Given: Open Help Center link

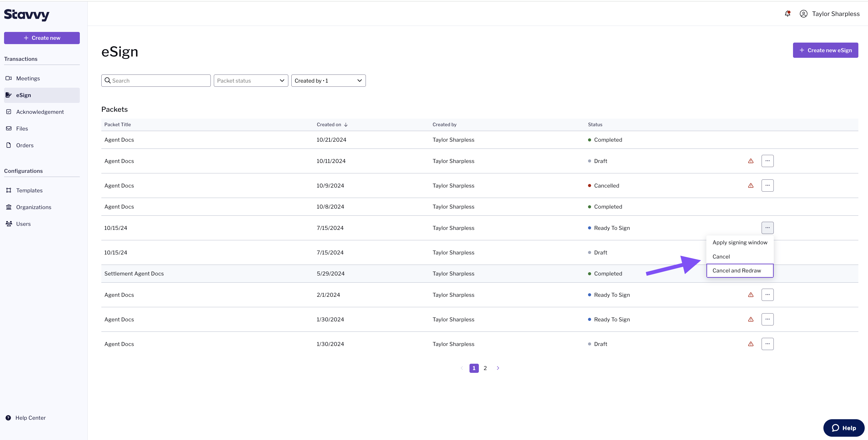Looking at the screenshot, I should coord(26,418).
